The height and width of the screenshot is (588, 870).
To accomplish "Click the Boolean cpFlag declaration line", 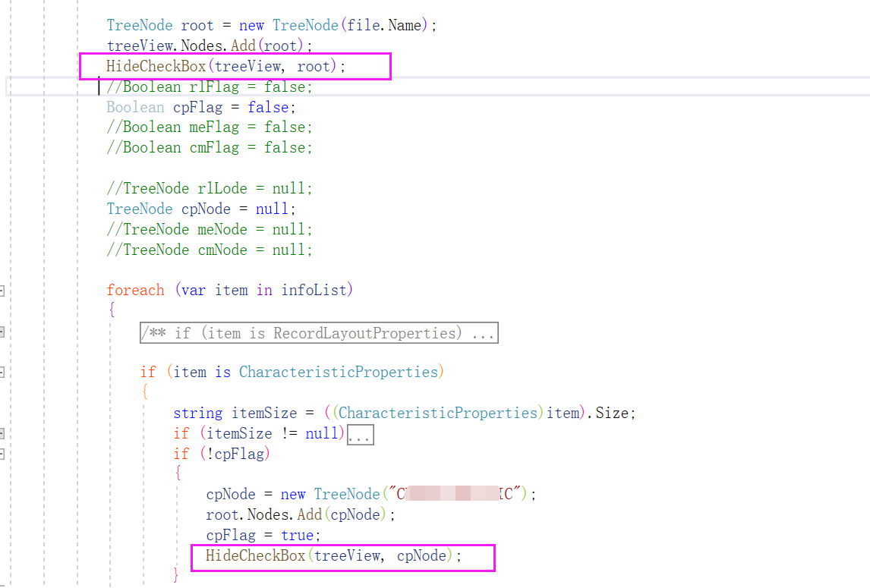I will click(200, 107).
